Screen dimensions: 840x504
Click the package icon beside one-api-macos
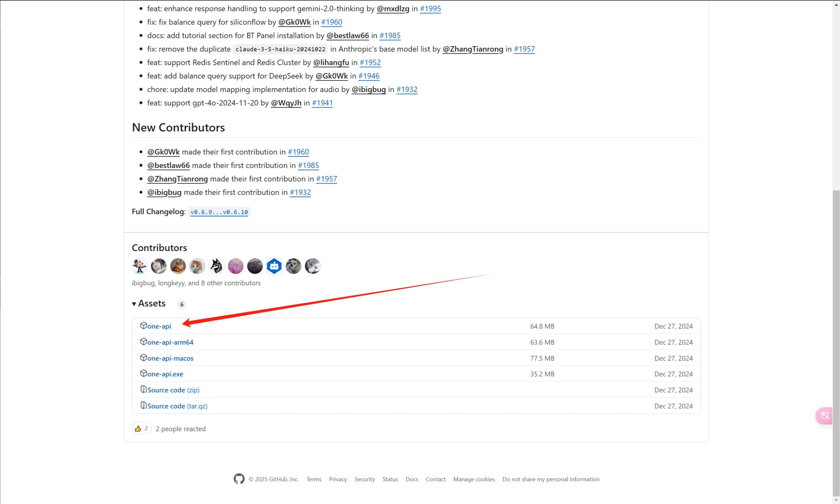tap(143, 357)
